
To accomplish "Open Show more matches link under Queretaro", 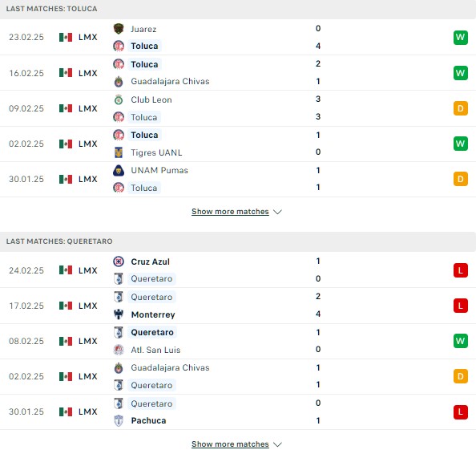I will [x=230, y=444].
